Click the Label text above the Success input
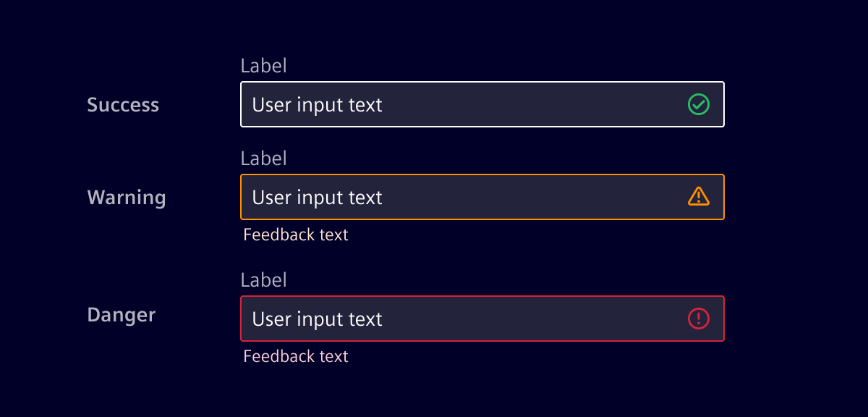The width and height of the screenshot is (868, 417). (263, 65)
